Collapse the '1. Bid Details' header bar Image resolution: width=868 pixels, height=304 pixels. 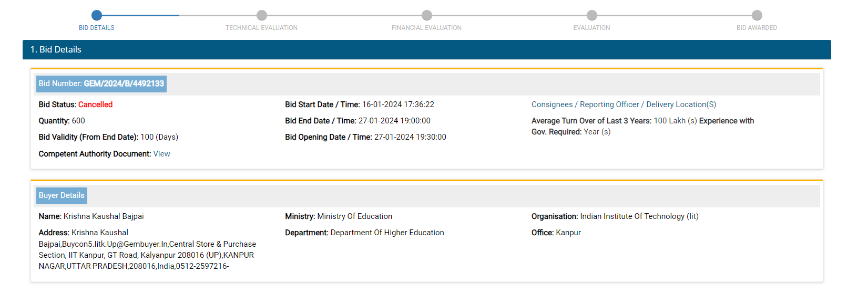(426, 49)
